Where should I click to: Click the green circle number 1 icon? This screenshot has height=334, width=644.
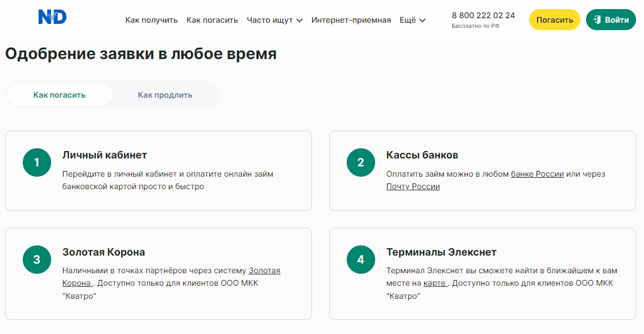(x=37, y=162)
